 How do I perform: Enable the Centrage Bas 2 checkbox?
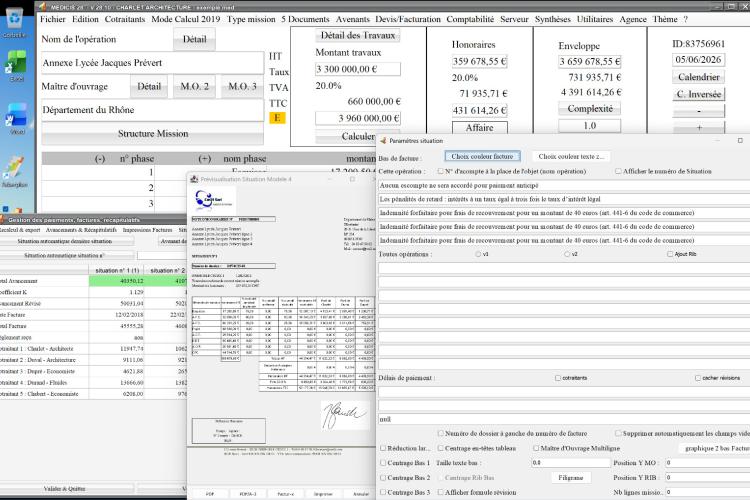click(383, 478)
